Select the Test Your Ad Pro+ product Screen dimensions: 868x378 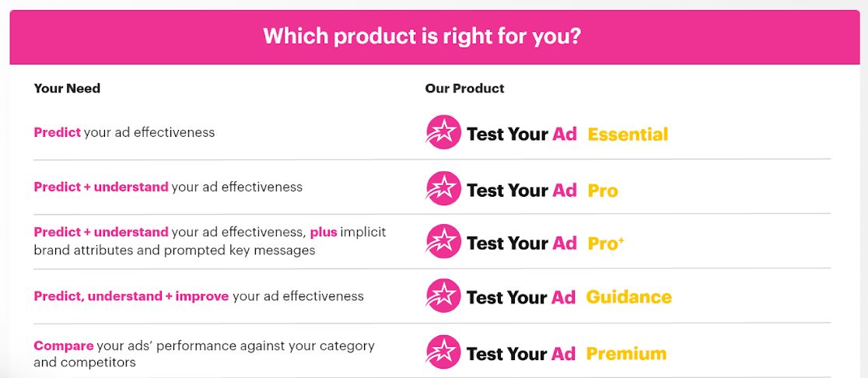click(x=525, y=242)
